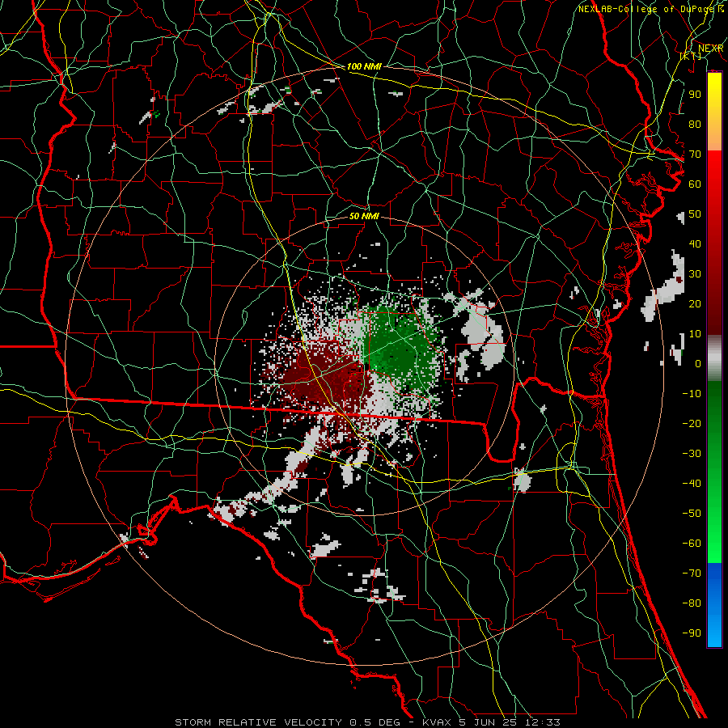Click the gray zero-velocity segment of the color bar

[714, 358]
